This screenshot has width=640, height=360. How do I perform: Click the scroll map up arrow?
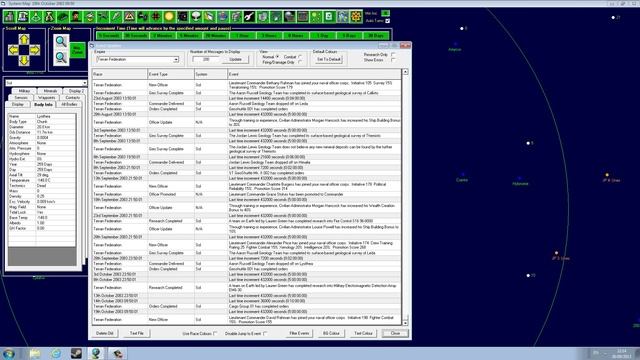24,39
